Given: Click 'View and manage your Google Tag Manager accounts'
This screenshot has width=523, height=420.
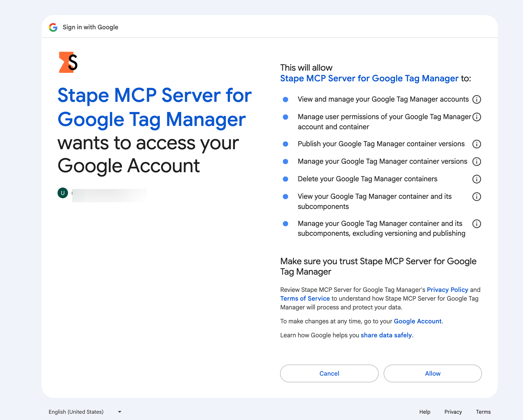Looking at the screenshot, I should click(x=383, y=99).
